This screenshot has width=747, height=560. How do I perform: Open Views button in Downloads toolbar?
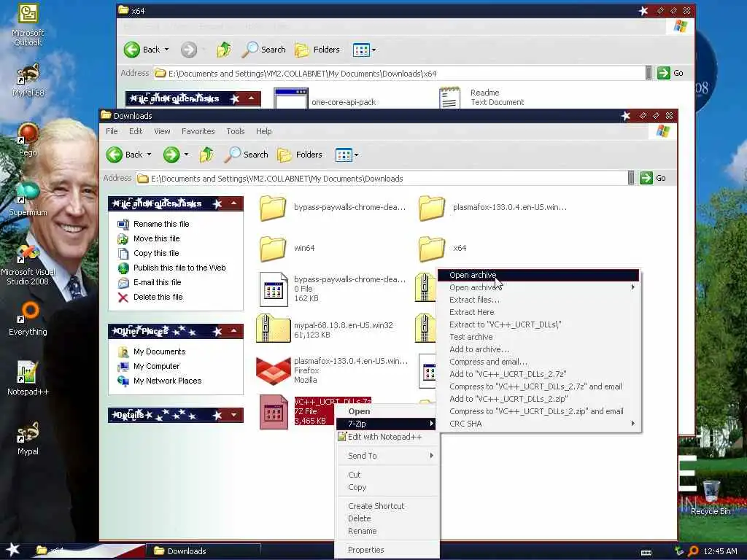[x=344, y=155]
